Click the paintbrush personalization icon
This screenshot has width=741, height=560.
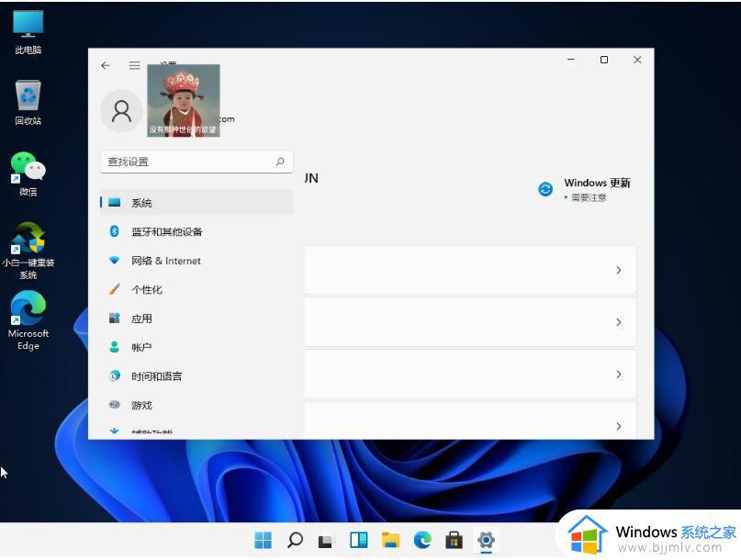tap(115, 289)
